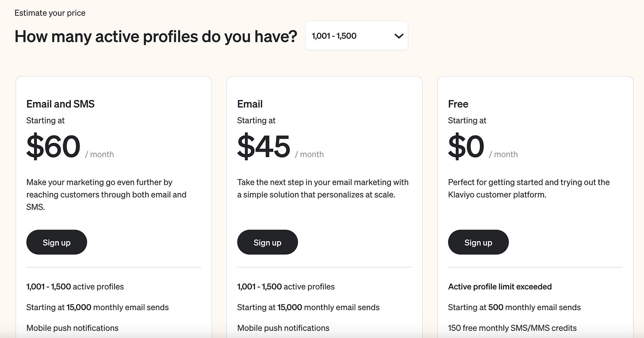The width and height of the screenshot is (644, 338).
Task: Click 'How many active profiles do you have?' heading
Action: tap(156, 36)
